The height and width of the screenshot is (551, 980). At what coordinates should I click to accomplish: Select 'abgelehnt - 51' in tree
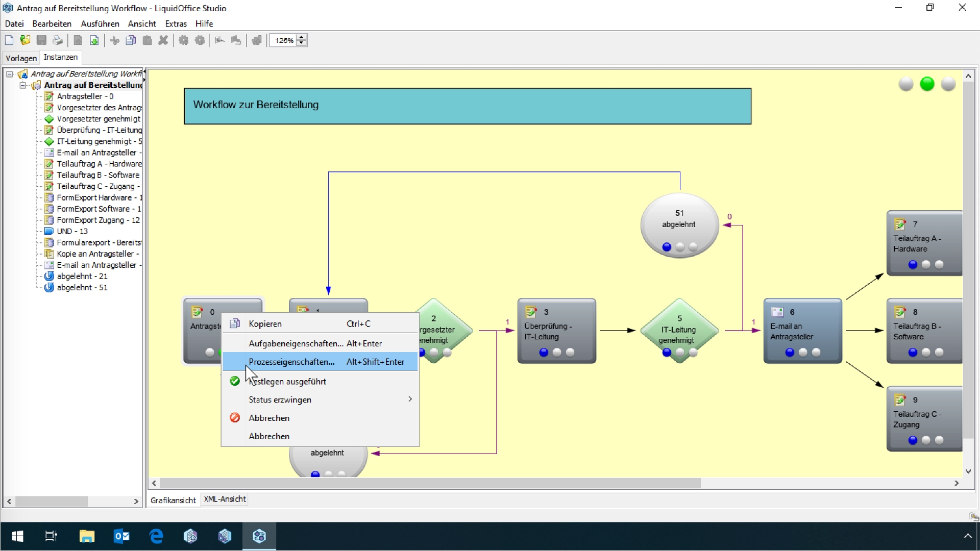82,287
